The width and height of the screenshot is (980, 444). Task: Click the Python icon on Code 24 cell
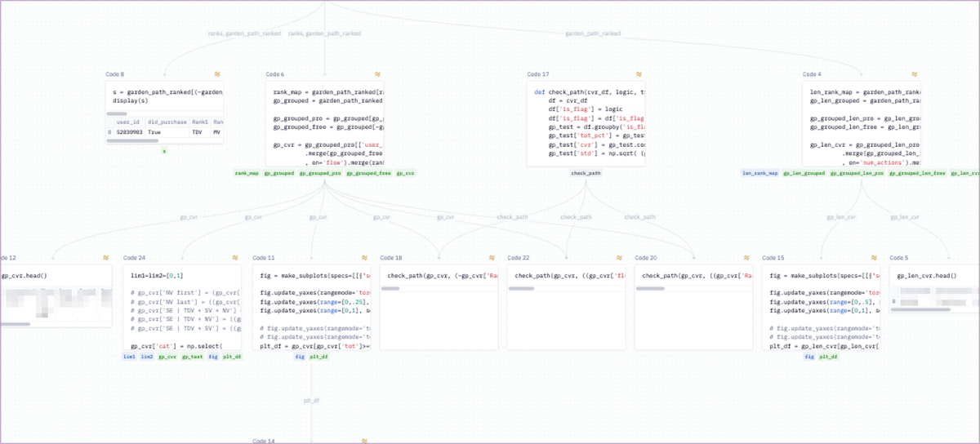pyautogui.click(x=234, y=257)
